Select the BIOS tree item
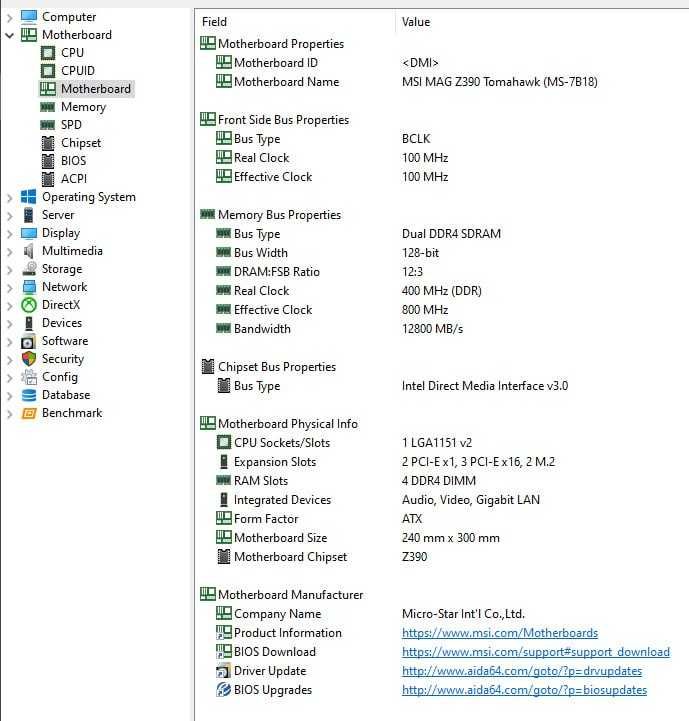Screen dimensions: 689x721 coord(74,161)
